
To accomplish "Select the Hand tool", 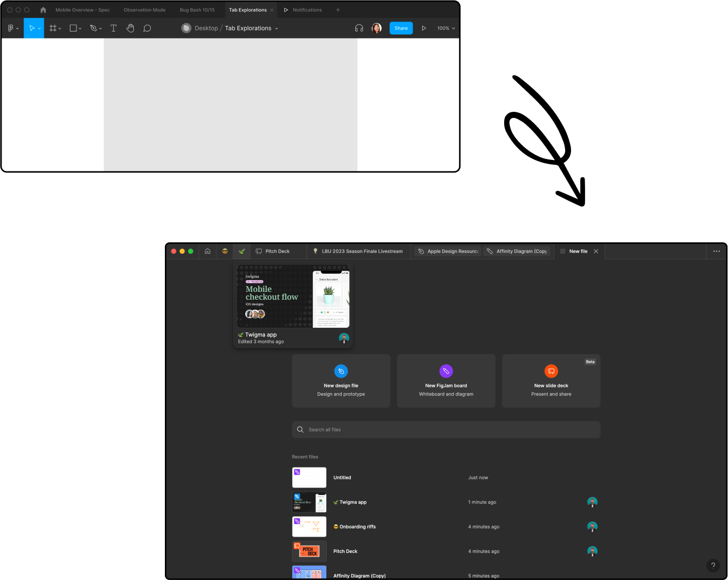I will coord(130,28).
